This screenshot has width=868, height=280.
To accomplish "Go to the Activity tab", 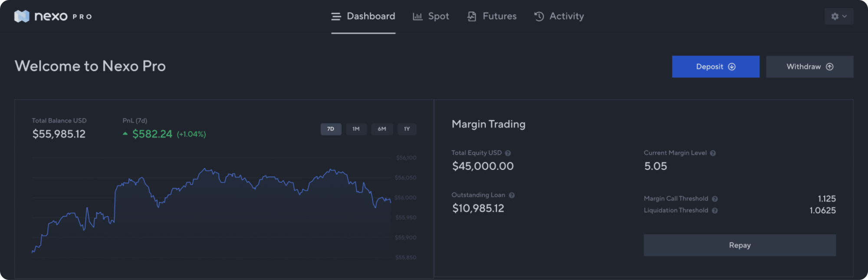I will point(566,16).
